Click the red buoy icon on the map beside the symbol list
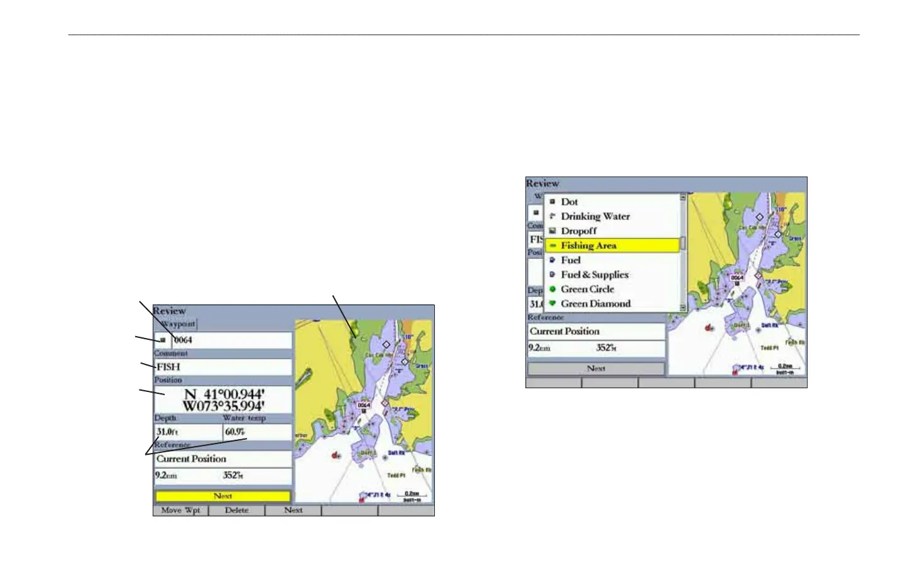The width and height of the screenshot is (905, 588). click(710, 327)
